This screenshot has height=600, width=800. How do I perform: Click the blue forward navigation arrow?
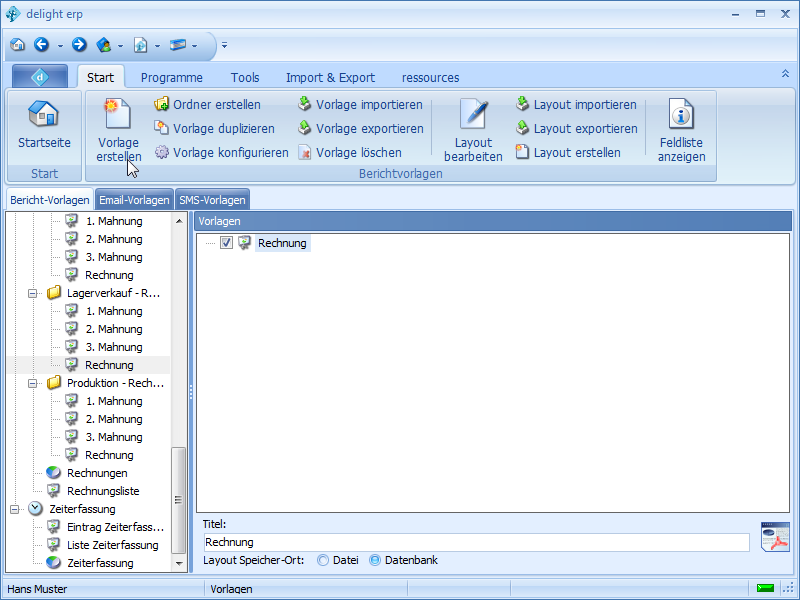click(79, 45)
